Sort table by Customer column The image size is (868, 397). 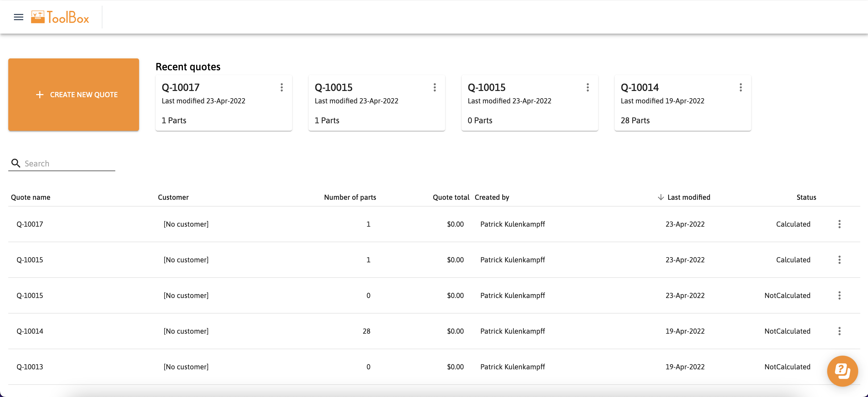tap(173, 197)
